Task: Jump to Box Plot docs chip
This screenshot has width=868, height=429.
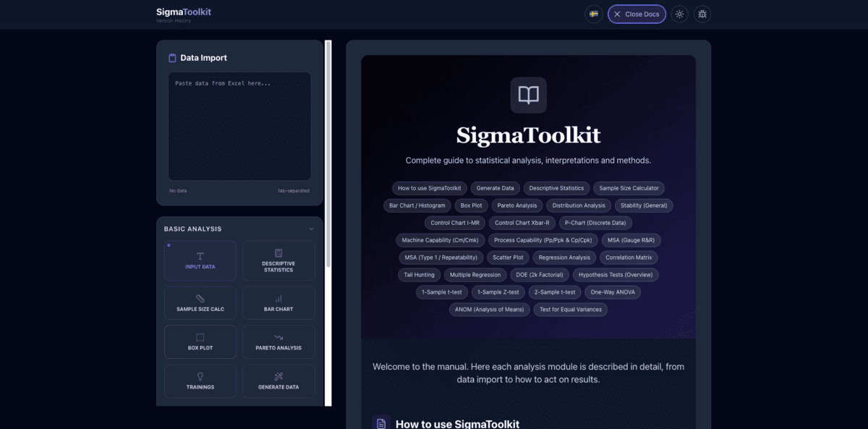Action: [x=472, y=205]
